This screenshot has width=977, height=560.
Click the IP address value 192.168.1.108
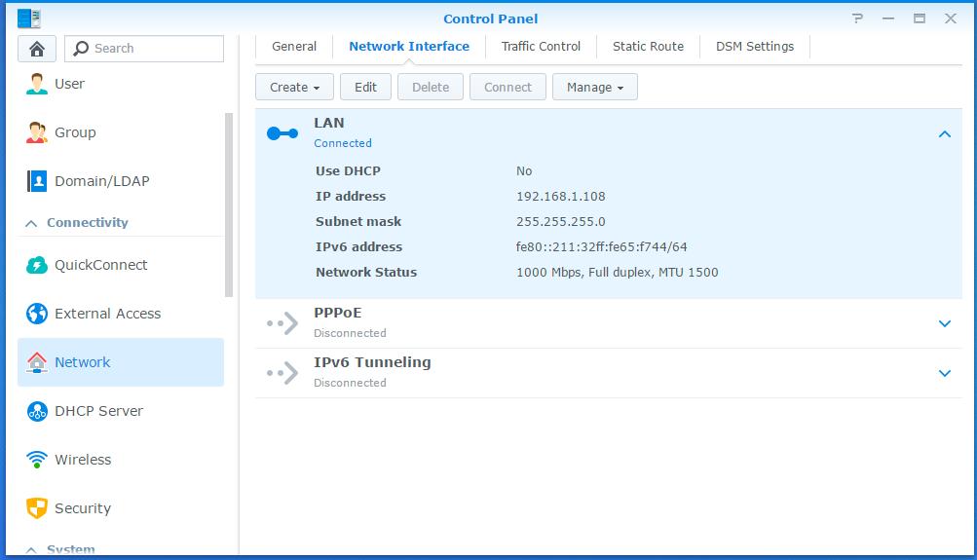tap(561, 196)
